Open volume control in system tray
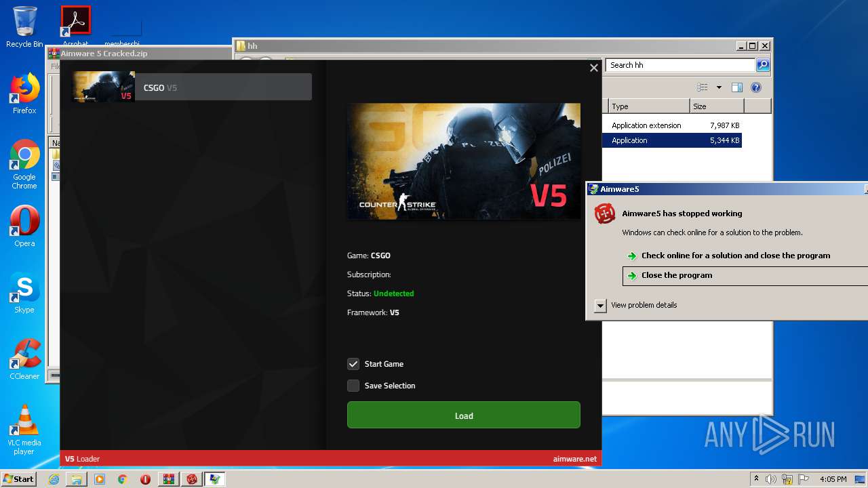Screen dimensions: 868x488 [x=771, y=479]
